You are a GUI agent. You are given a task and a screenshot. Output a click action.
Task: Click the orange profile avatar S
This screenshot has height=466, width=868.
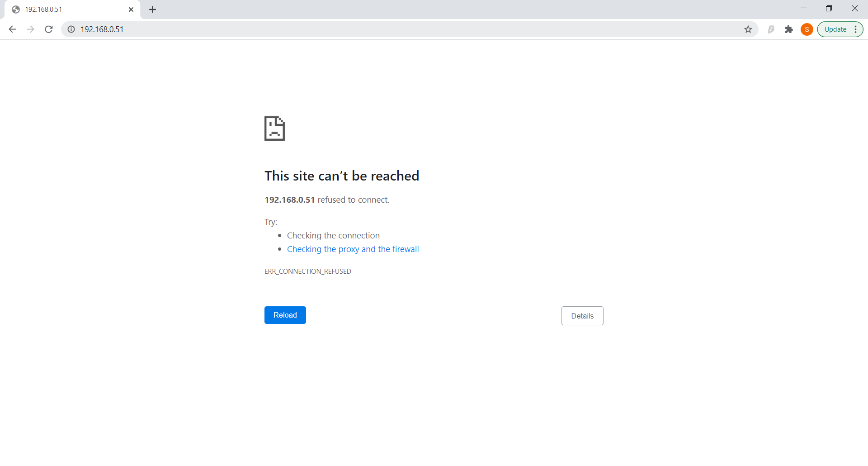pyautogui.click(x=807, y=29)
